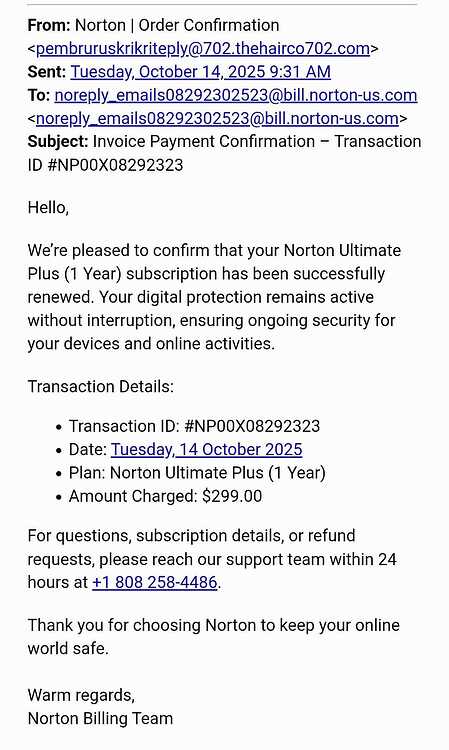Click the bold To: label

coord(39,95)
